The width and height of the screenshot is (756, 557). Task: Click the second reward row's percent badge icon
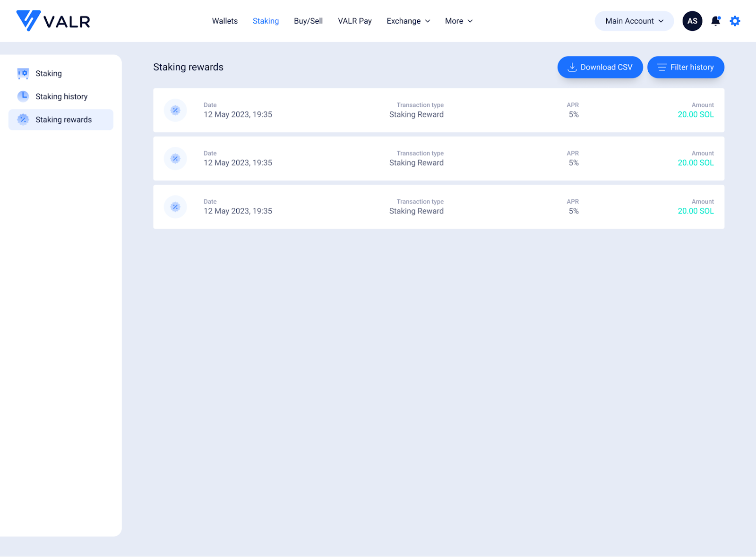(175, 159)
